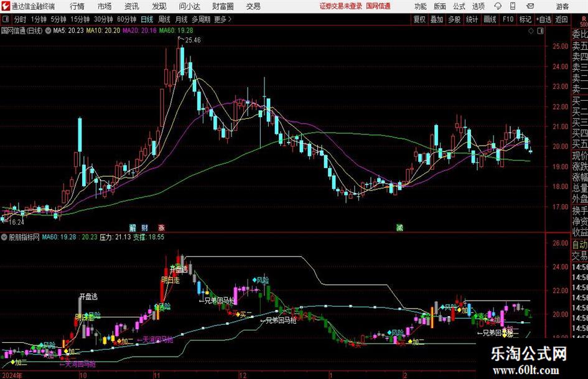Click the green 减 marker icon
The image size is (588, 379).
pos(399,227)
